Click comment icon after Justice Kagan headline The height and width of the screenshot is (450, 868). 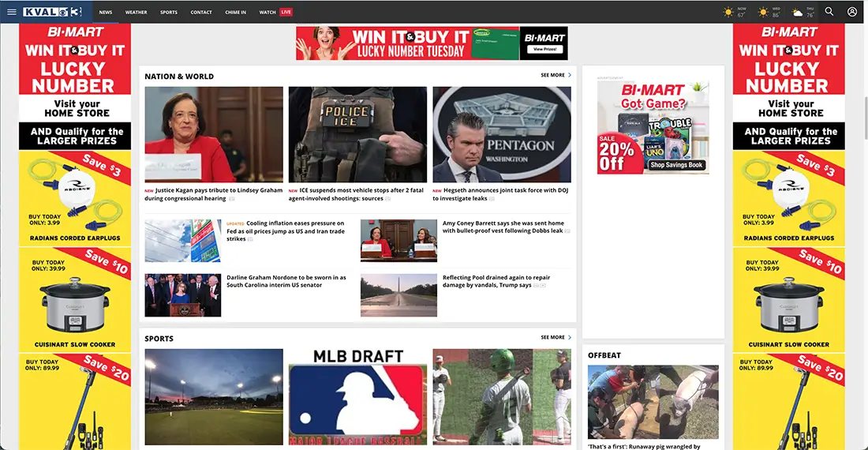232,199
